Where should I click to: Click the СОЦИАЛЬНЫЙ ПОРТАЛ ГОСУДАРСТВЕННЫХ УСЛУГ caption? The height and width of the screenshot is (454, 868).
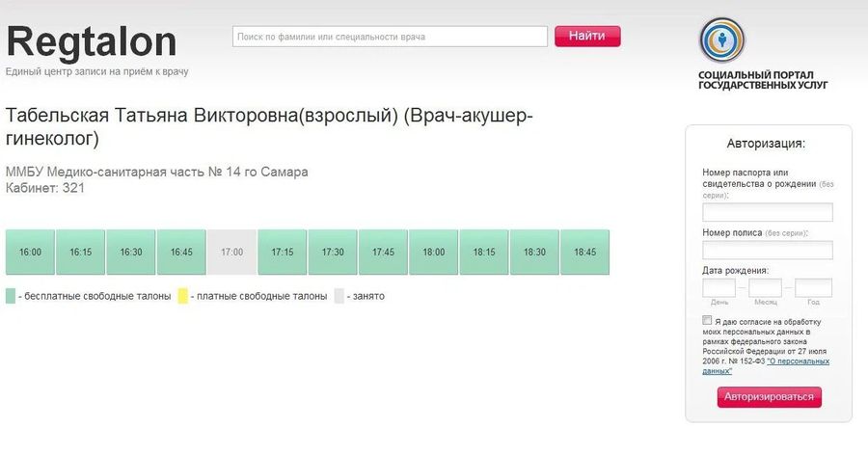763,80
